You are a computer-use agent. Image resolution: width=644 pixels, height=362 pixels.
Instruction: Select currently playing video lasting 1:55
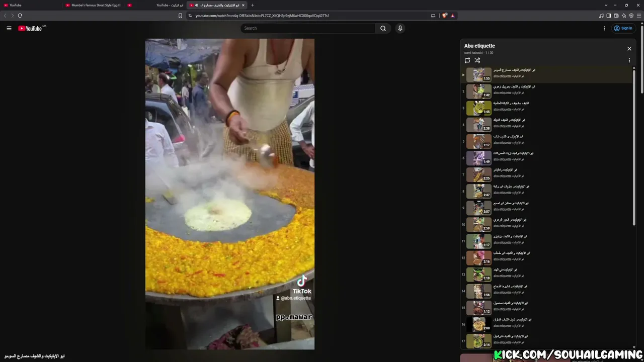[546, 75]
